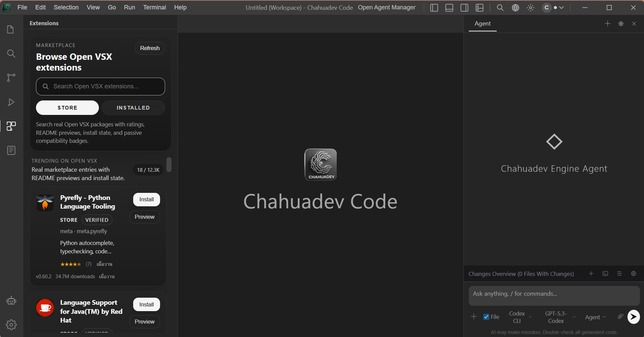Open the robot agent icon near bottom sidebar
644x337 pixels.
pos(11,301)
